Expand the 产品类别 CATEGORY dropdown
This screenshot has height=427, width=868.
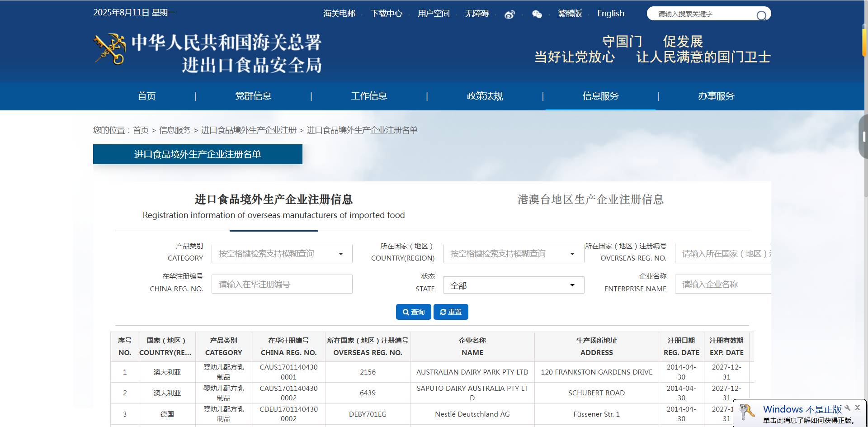282,254
